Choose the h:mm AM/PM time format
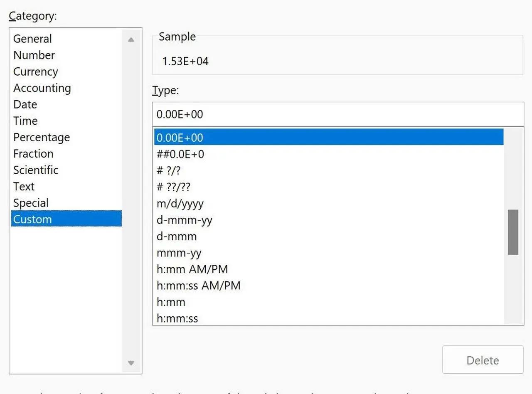The height and width of the screenshot is (394, 532). pos(329,269)
